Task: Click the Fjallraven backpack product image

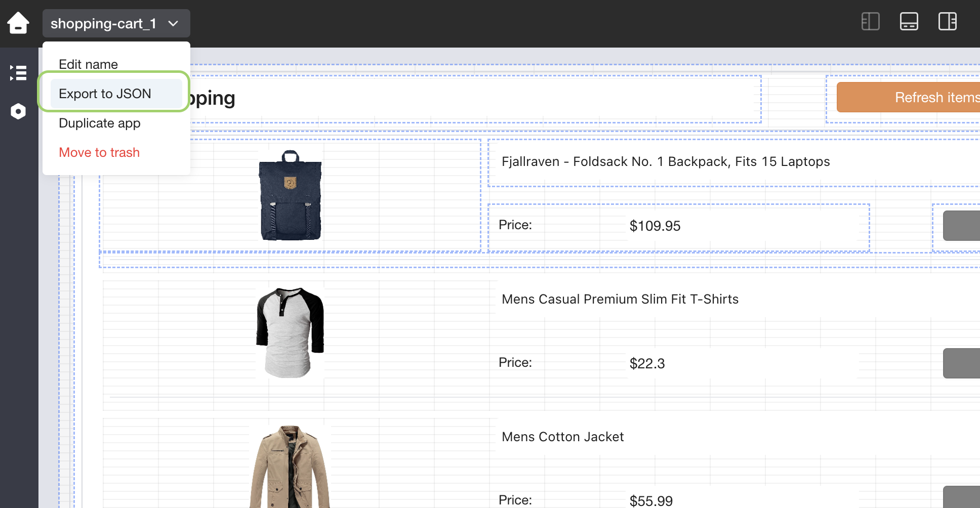Action: tap(290, 195)
